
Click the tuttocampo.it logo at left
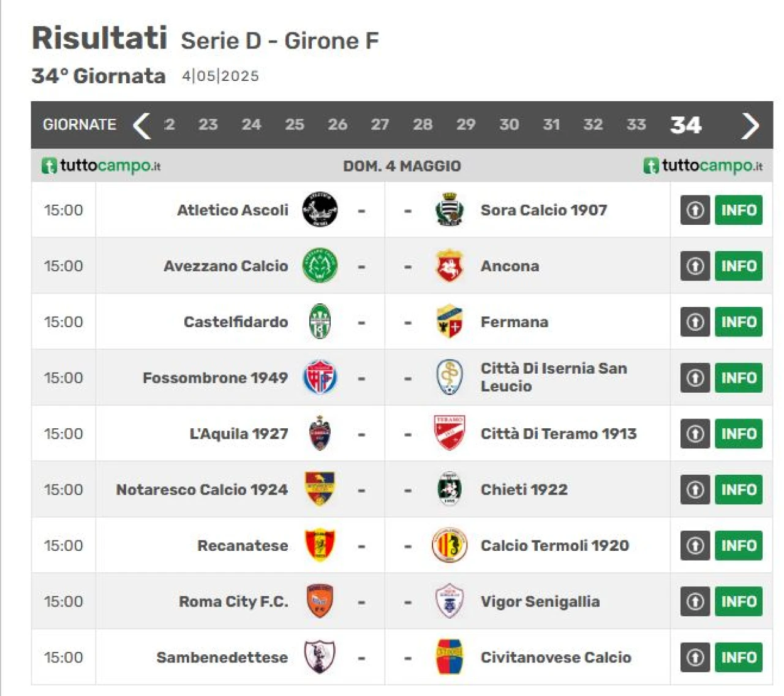101,165
